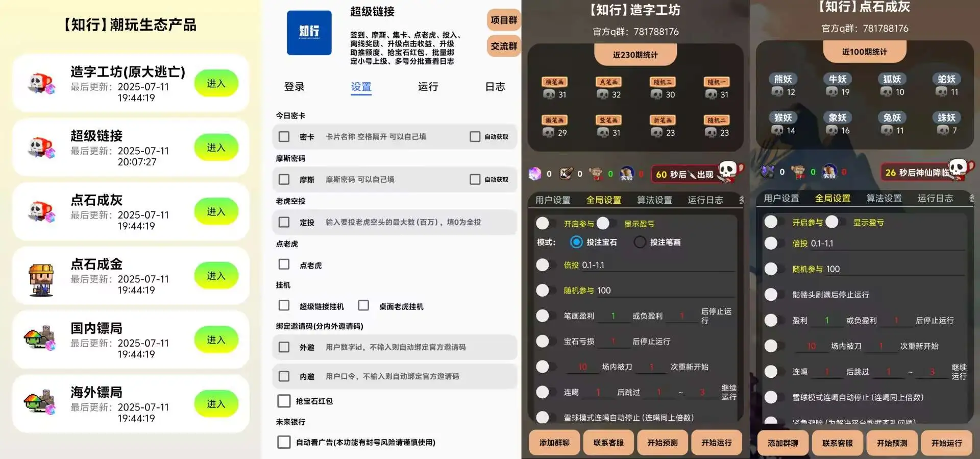Click the skull icon under 横笔画
Viewport: 980px width, 459px height.
click(549, 94)
